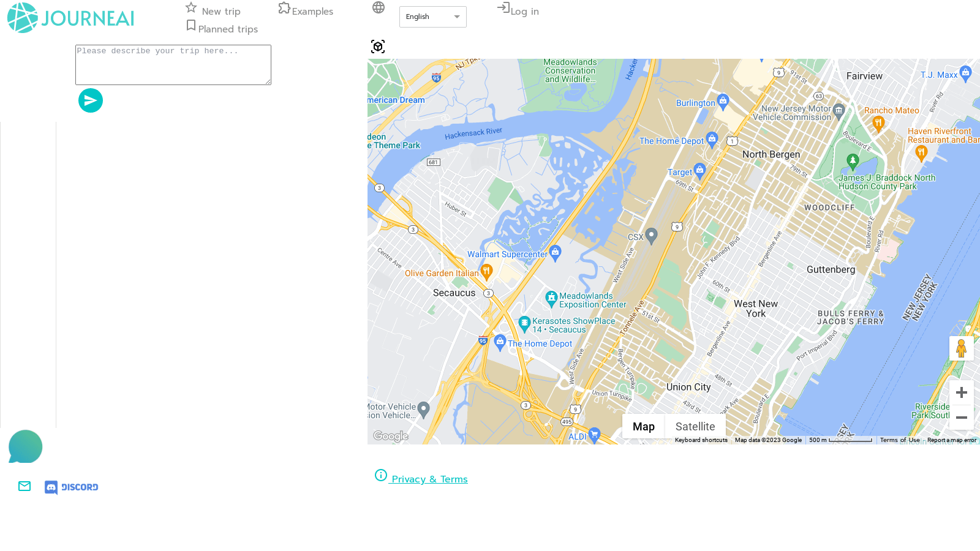
Task: Click the Fairview map label
Action: 865,77
